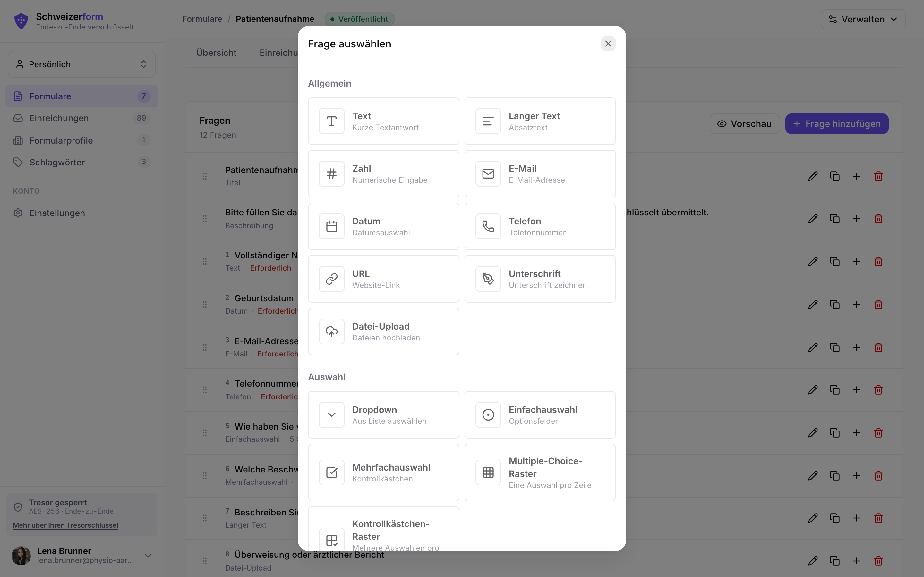This screenshot has width=924, height=577.
Task: Select the Telefon question type
Action: tap(540, 226)
